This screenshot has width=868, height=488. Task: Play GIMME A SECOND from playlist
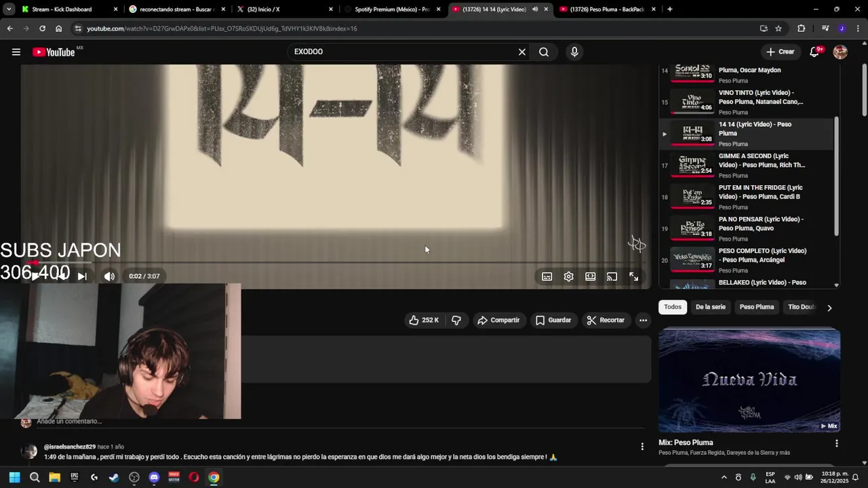[746, 165]
